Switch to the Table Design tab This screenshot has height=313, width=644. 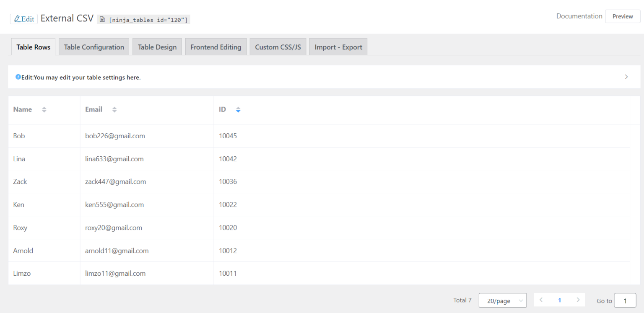157,47
